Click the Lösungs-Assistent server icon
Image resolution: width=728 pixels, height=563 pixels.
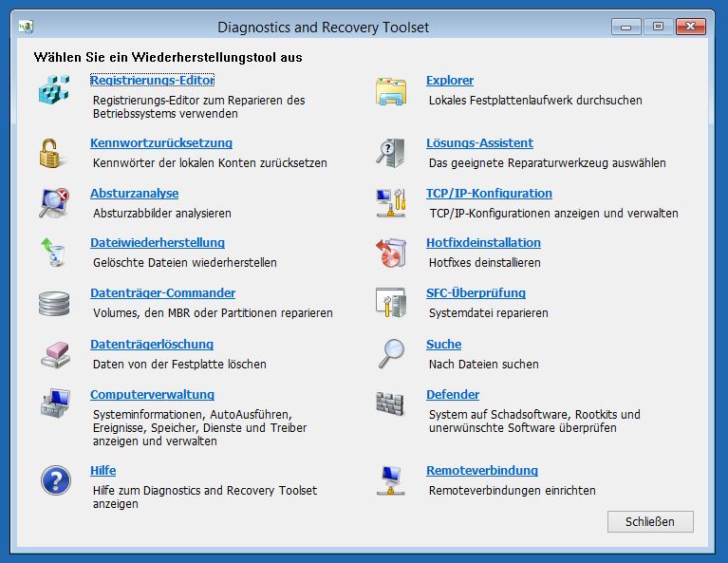click(391, 153)
